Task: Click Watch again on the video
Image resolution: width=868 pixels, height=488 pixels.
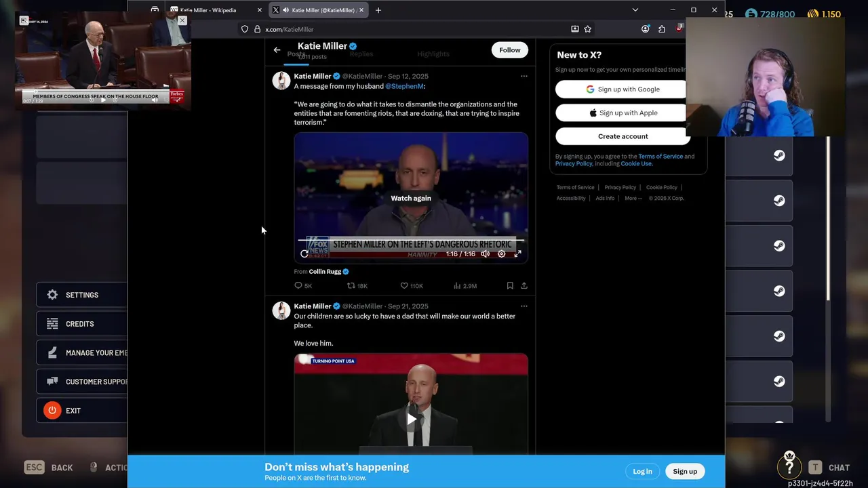Action: point(411,199)
